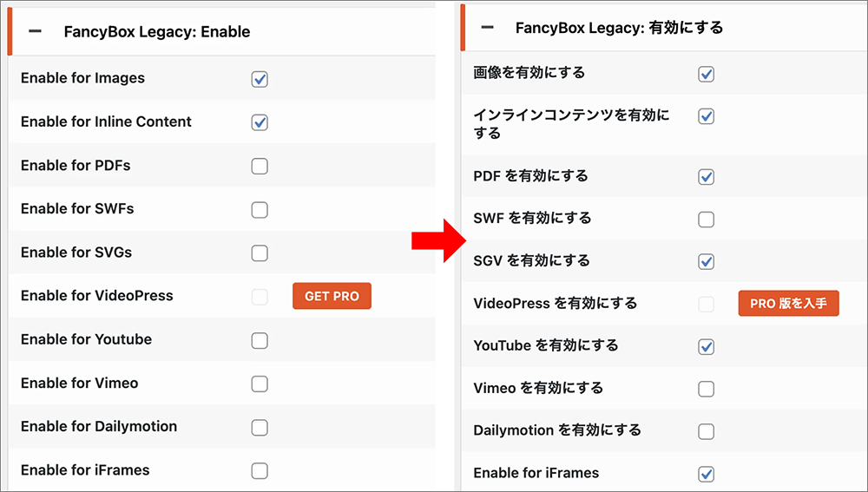This screenshot has width=868, height=492.
Task: Tick the Vimeo を有効にする checkbox
Action: pyautogui.click(x=706, y=389)
